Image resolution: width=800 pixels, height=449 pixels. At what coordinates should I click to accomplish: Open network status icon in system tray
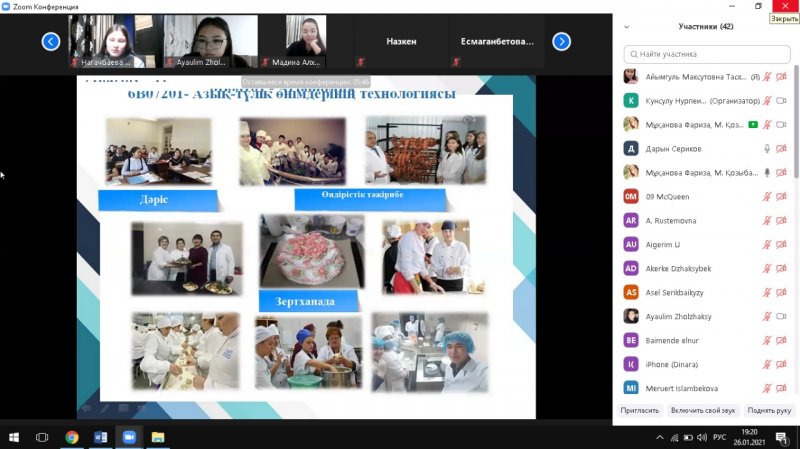(x=674, y=437)
